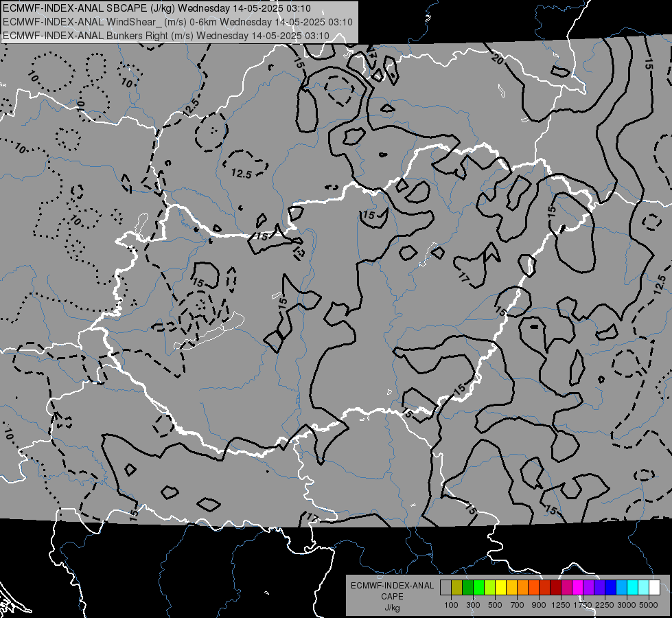This screenshot has height=618, width=672.
Task: Click the 500 tick label in legend
Action: (495, 605)
